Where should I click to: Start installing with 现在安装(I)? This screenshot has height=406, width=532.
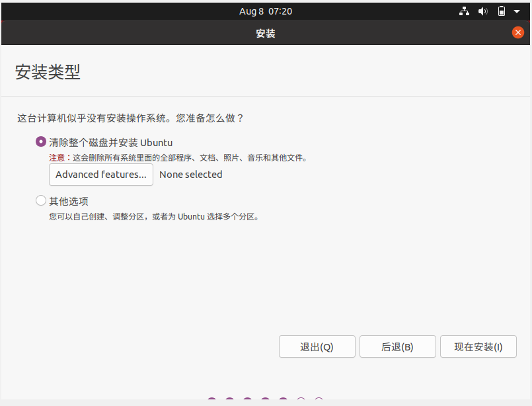point(478,346)
